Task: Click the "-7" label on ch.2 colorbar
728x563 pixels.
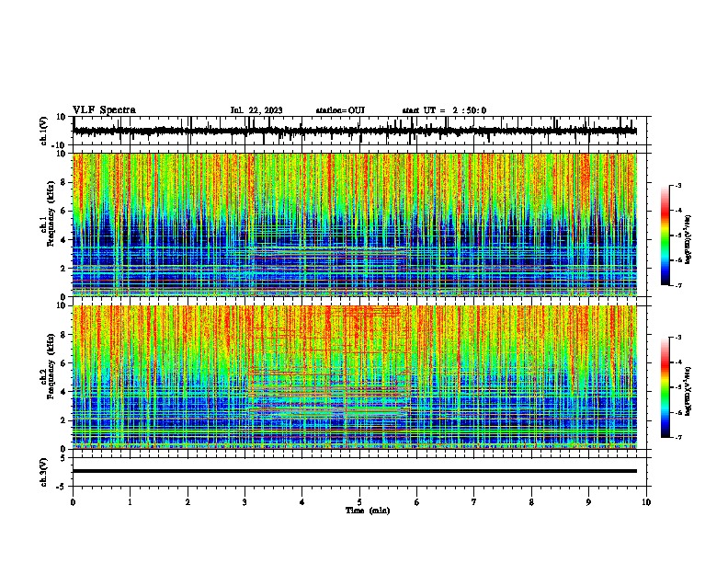Action: pyautogui.click(x=677, y=437)
